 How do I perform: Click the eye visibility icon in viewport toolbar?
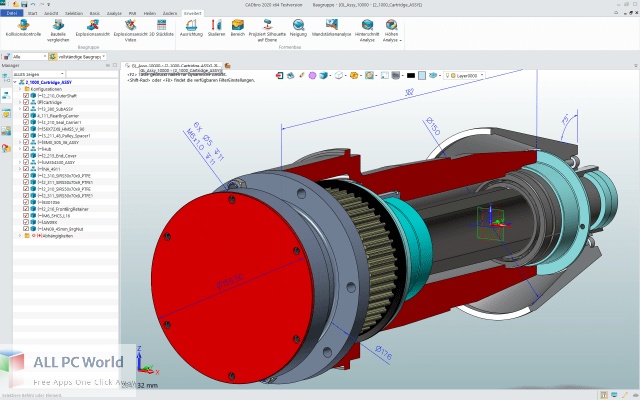click(x=433, y=76)
